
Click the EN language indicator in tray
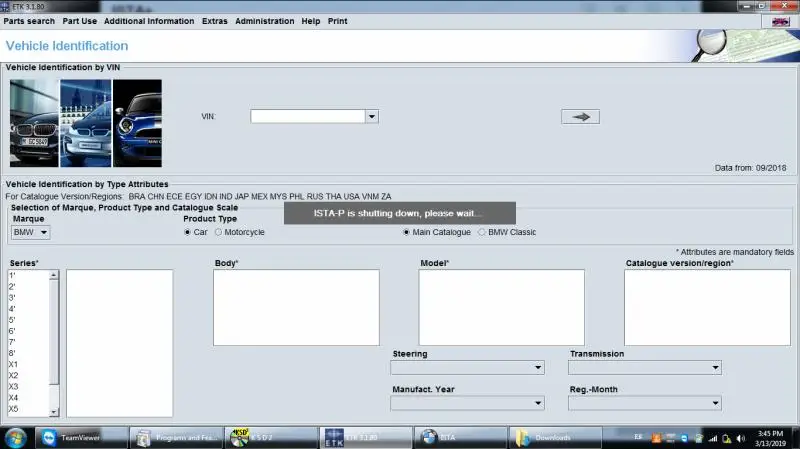(x=638, y=437)
